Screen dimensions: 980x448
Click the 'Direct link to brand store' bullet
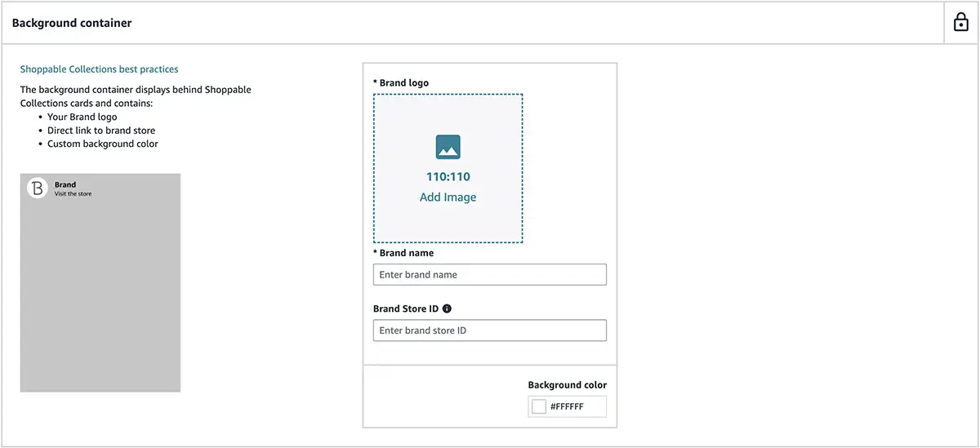[x=101, y=131]
